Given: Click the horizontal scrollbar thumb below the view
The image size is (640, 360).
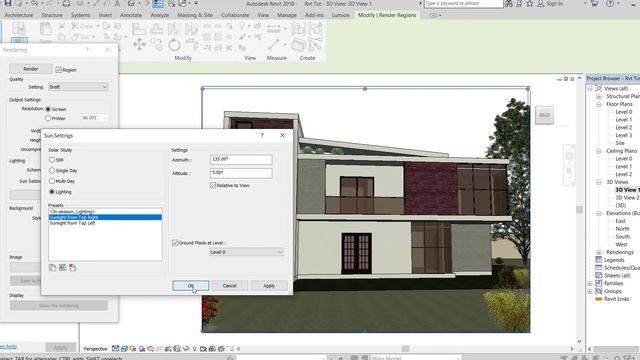Looking at the screenshot, I should [x=405, y=349].
